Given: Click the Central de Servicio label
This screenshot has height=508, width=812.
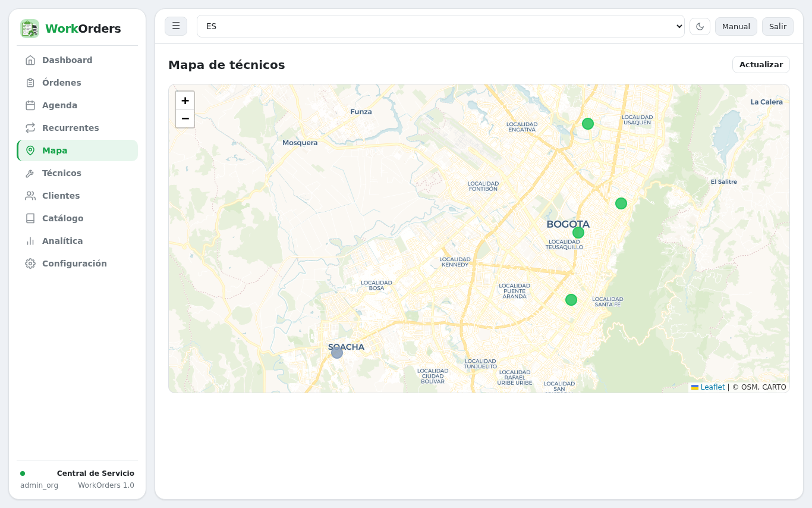Looking at the screenshot, I should [96, 473].
